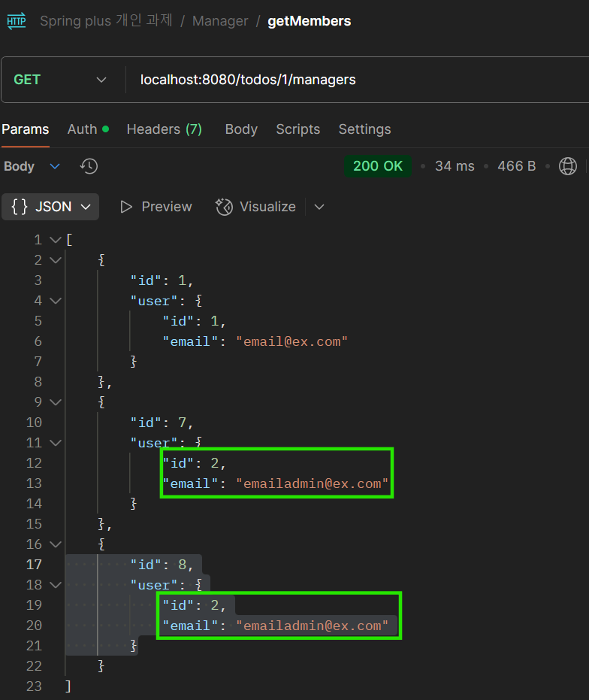Click the request URL input field
The image size is (589, 700).
tap(357, 80)
